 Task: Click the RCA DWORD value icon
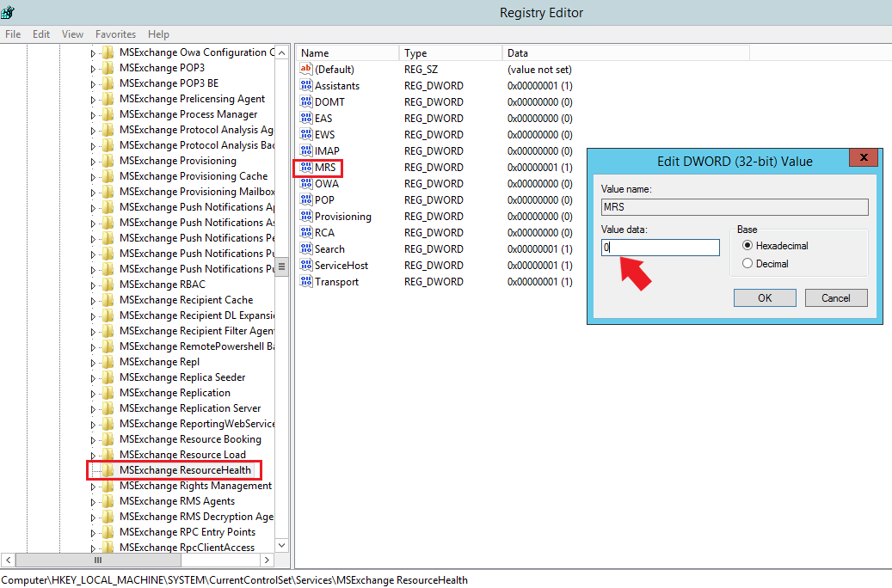tap(306, 233)
